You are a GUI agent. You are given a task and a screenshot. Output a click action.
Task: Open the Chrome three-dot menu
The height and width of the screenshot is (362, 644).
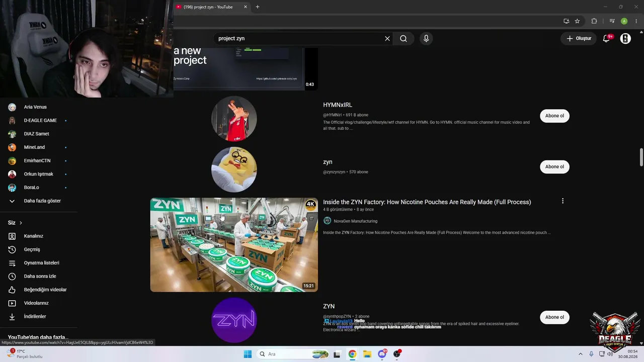click(636, 21)
